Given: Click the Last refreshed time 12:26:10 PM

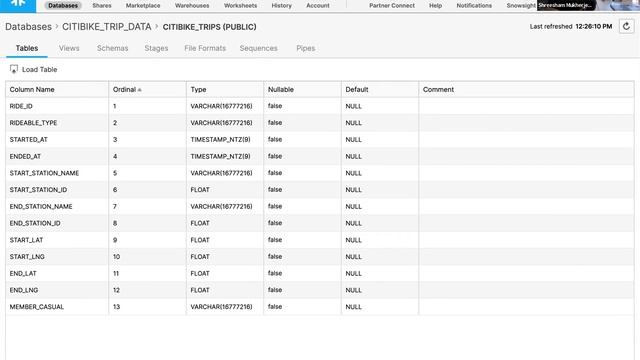Looking at the screenshot, I should 593,27.
